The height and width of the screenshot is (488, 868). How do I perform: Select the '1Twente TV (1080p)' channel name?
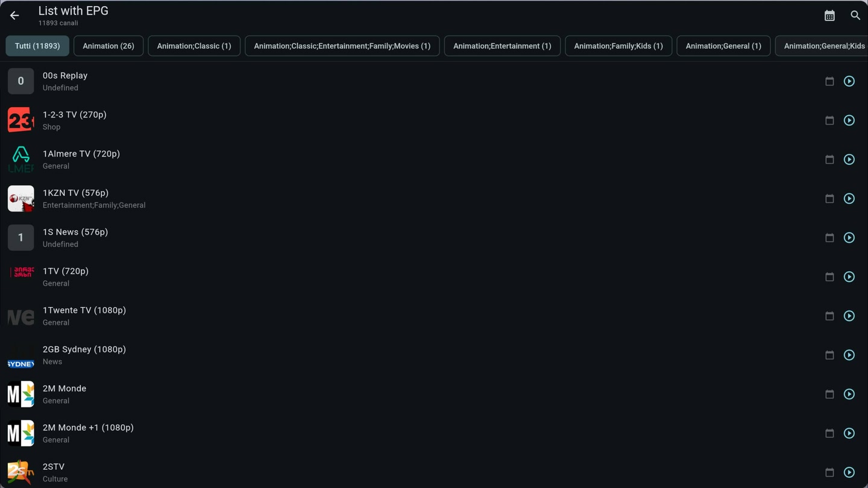click(x=84, y=310)
